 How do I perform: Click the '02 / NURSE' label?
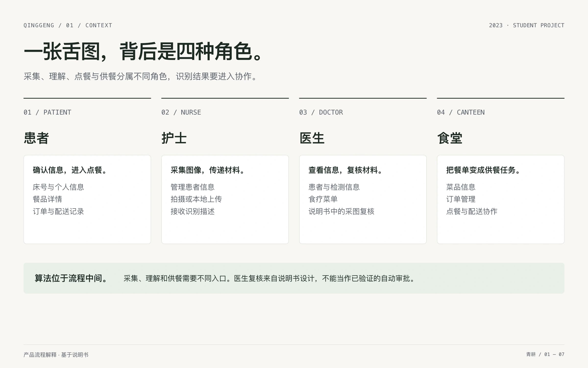point(181,112)
